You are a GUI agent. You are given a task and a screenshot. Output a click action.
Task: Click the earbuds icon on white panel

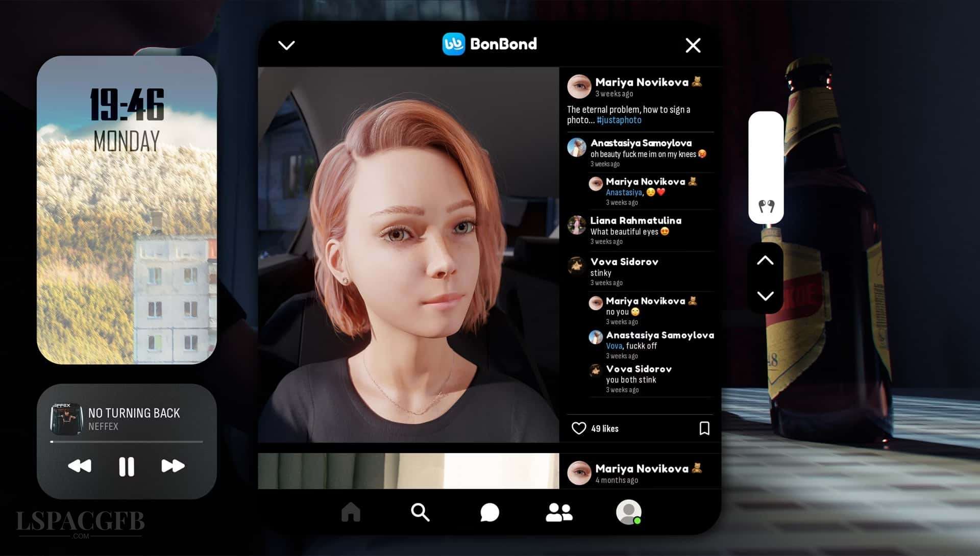[x=766, y=206]
